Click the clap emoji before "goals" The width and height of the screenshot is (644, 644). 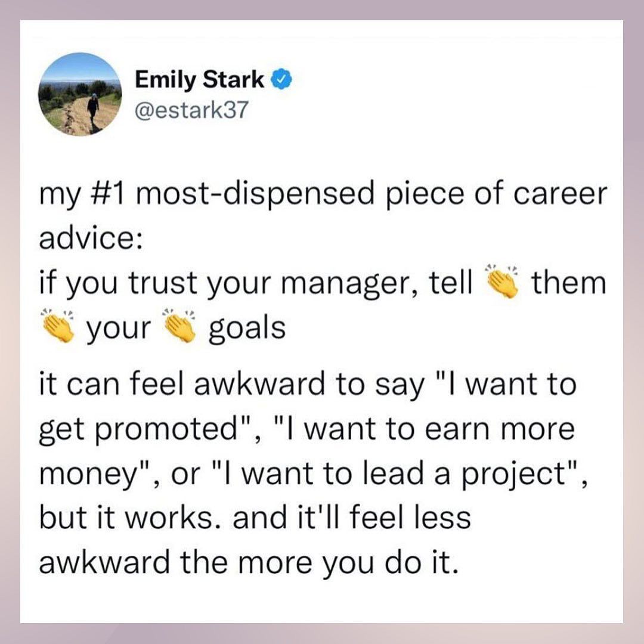pyautogui.click(x=181, y=328)
